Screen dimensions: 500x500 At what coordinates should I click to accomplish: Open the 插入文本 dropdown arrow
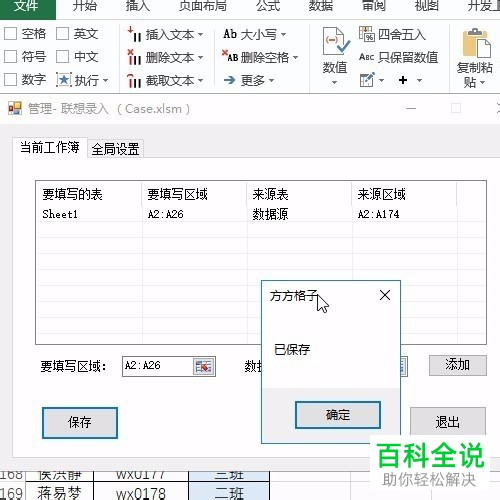pyautogui.click(x=200, y=35)
